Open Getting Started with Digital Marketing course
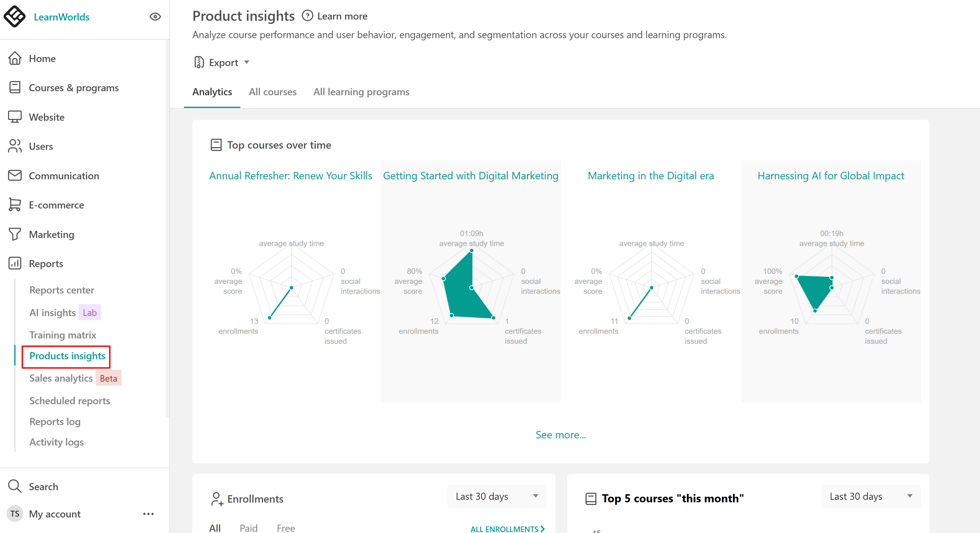Screen dimensions: 980x533 471,176
